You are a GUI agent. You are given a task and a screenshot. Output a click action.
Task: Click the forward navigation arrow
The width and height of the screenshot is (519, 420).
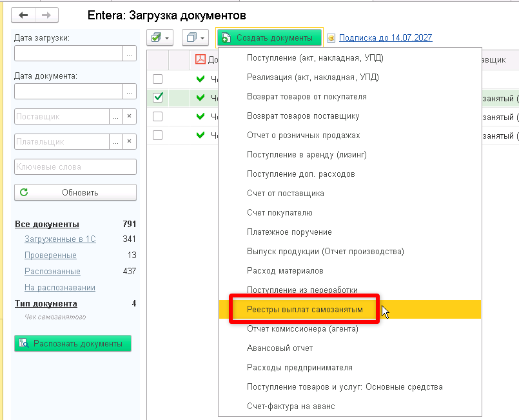click(46, 15)
